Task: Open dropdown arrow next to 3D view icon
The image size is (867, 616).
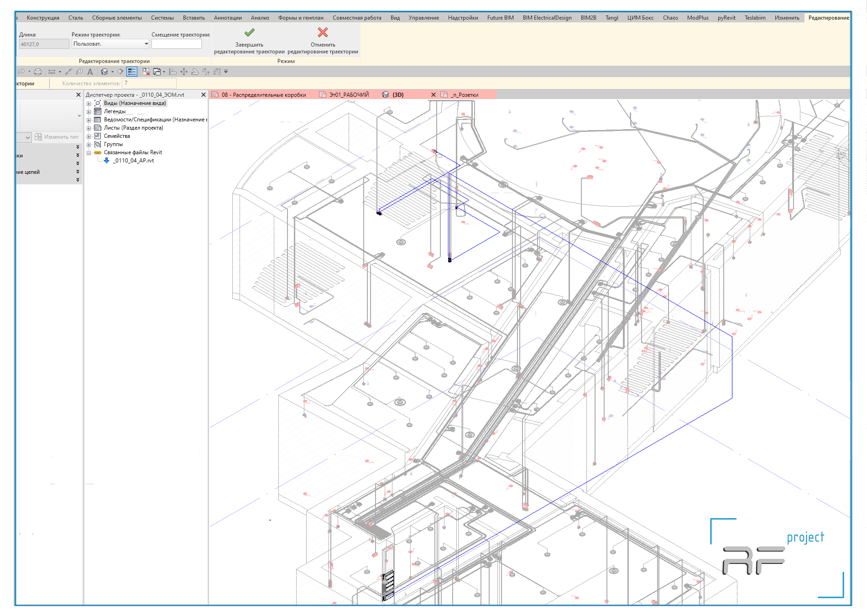Action: click(x=112, y=72)
